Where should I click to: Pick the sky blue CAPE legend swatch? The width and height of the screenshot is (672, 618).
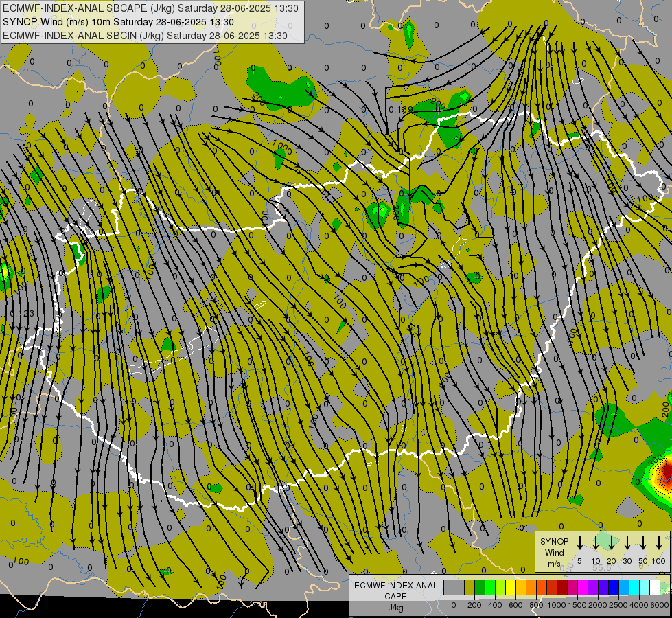click(623, 587)
